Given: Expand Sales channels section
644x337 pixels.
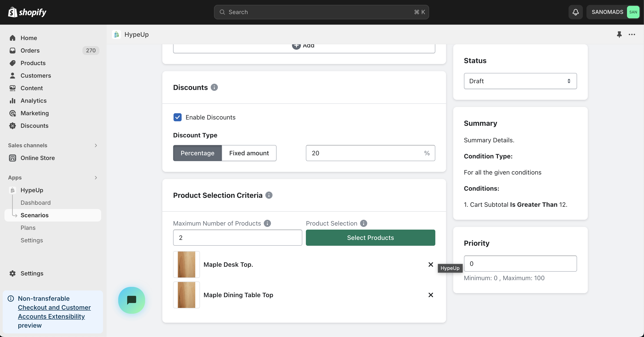Looking at the screenshot, I should pos(96,145).
